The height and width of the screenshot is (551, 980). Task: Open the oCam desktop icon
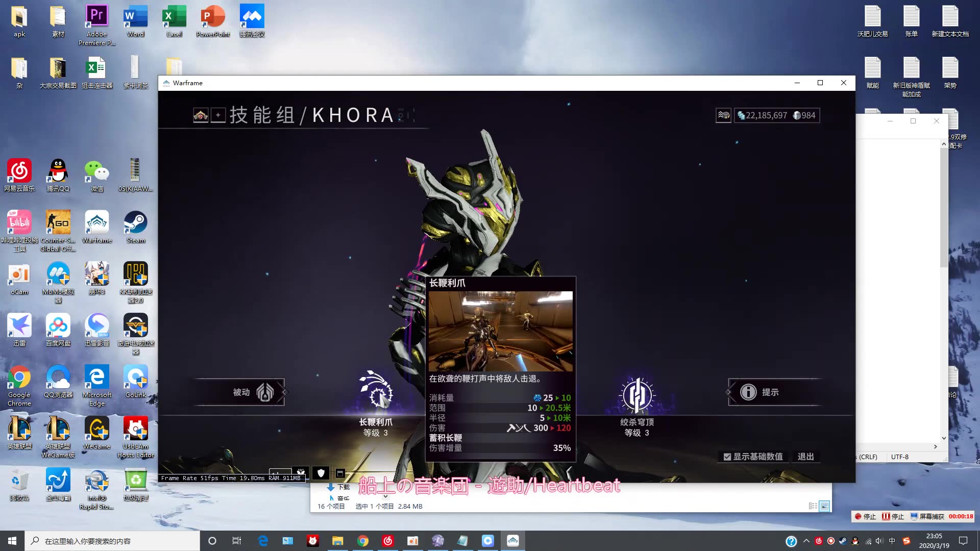(19, 278)
